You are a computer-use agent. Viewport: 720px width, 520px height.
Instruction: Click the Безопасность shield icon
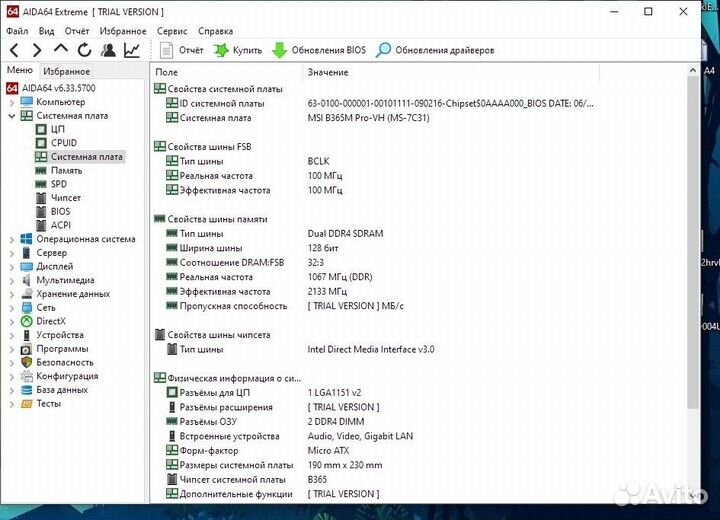[27, 362]
